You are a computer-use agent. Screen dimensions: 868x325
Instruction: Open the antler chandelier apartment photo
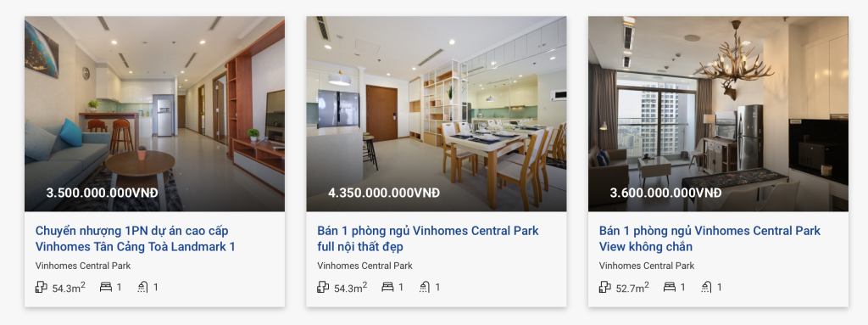coord(718,114)
